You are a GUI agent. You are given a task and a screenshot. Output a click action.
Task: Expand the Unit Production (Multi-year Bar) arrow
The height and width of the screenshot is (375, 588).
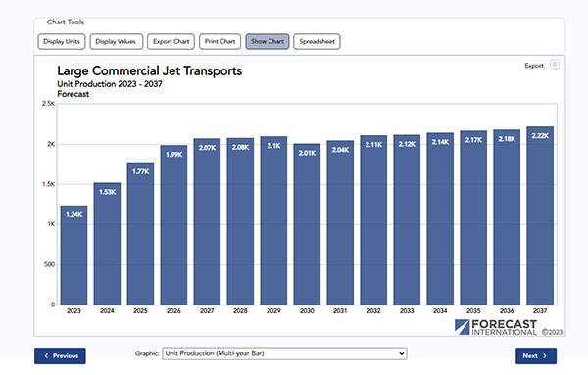click(x=401, y=353)
